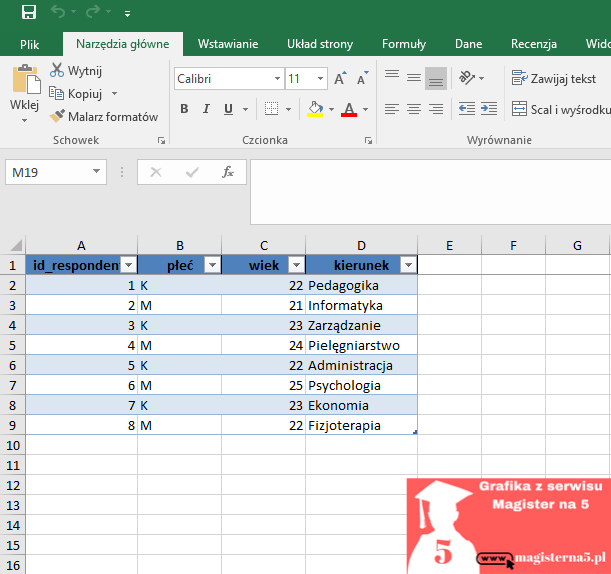Click the Save icon in title bar
The width and height of the screenshot is (611, 574).
tap(29, 13)
